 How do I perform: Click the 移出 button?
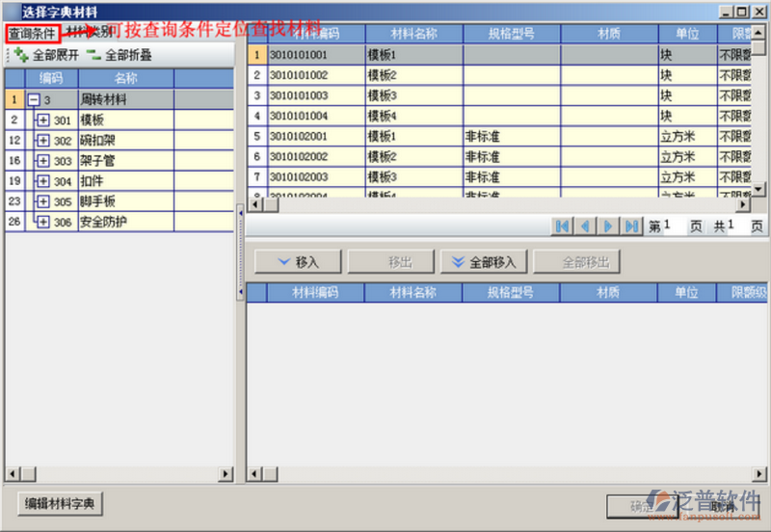coord(391,261)
